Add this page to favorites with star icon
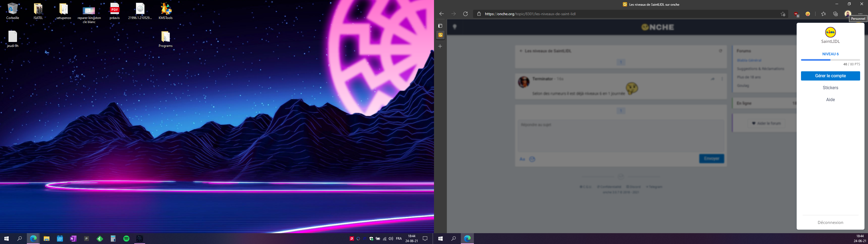The width and height of the screenshot is (868, 244). point(783,14)
